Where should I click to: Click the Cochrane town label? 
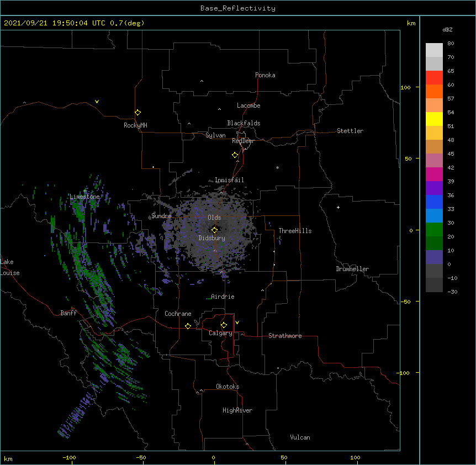178,314
